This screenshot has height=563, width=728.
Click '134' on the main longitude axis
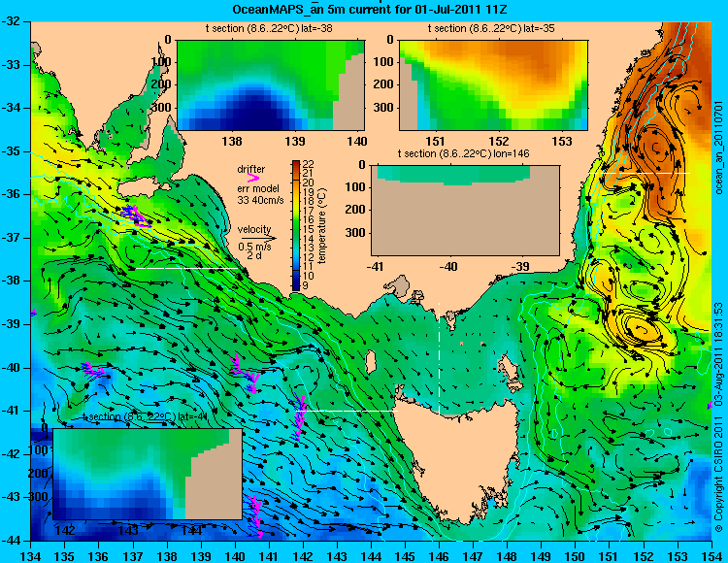(31, 555)
